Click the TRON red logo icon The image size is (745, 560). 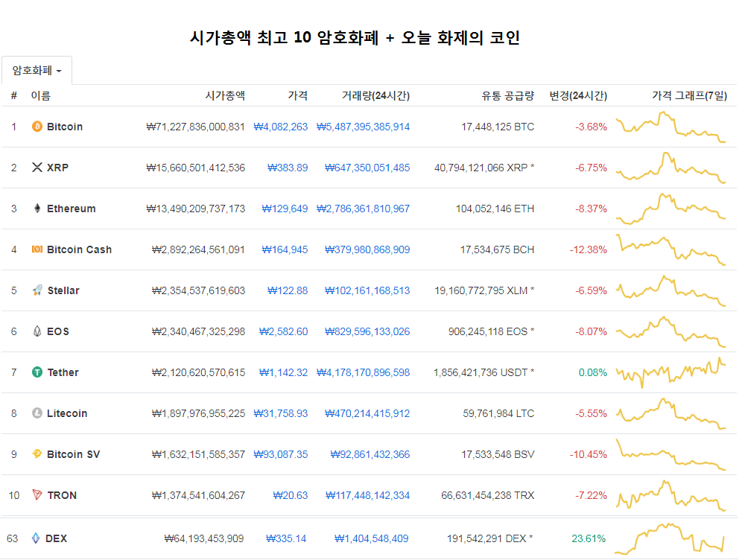(x=37, y=495)
